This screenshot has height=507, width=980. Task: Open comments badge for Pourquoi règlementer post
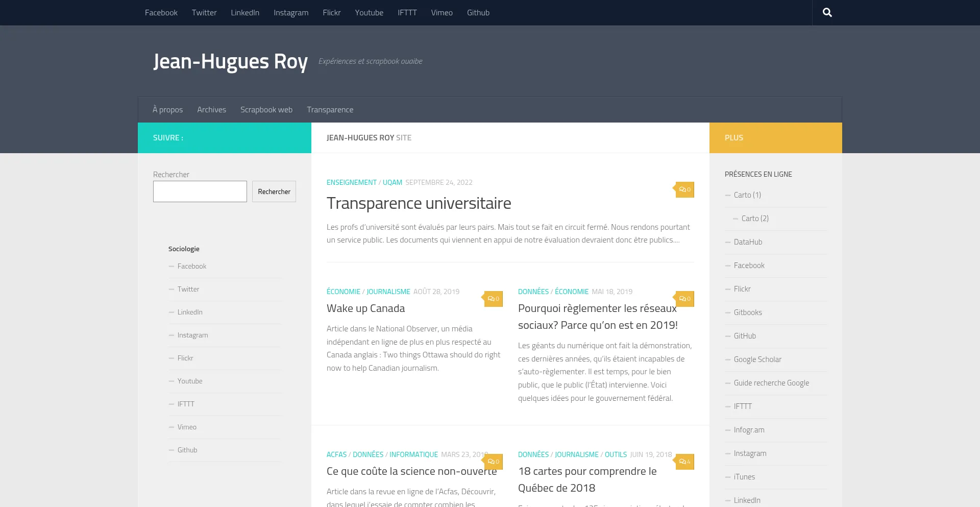[684, 299]
